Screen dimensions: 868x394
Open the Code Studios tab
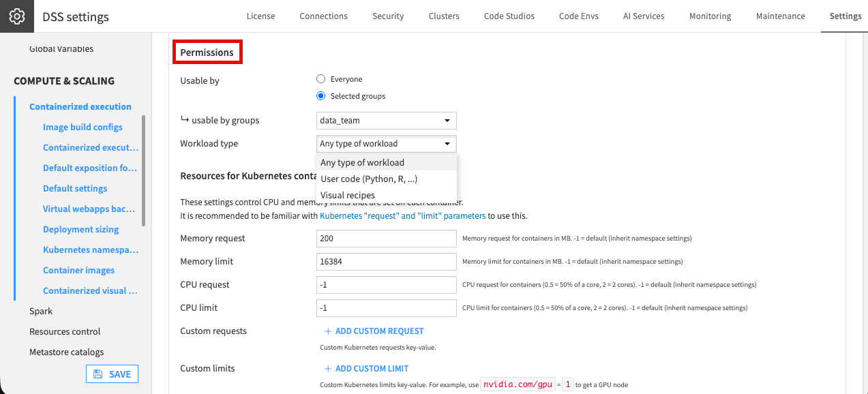pos(509,16)
